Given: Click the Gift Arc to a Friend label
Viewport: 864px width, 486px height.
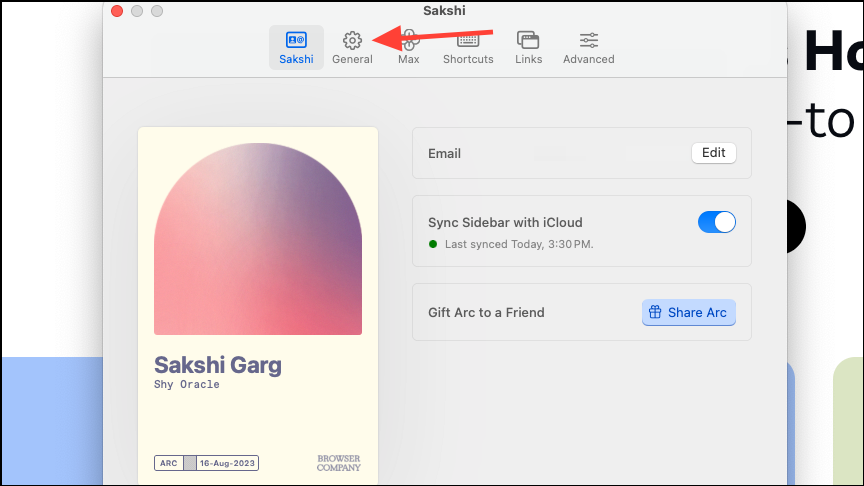Looking at the screenshot, I should pyautogui.click(x=486, y=312).
